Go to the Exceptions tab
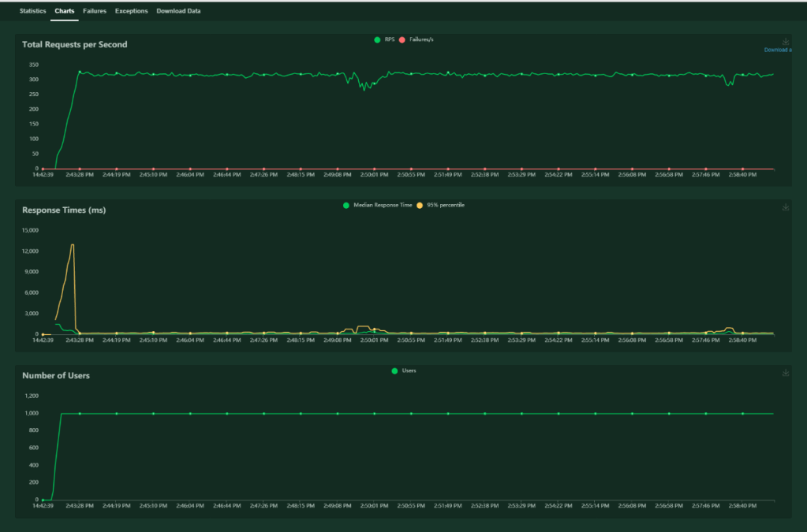807x532 pixels. click(130, 12)
